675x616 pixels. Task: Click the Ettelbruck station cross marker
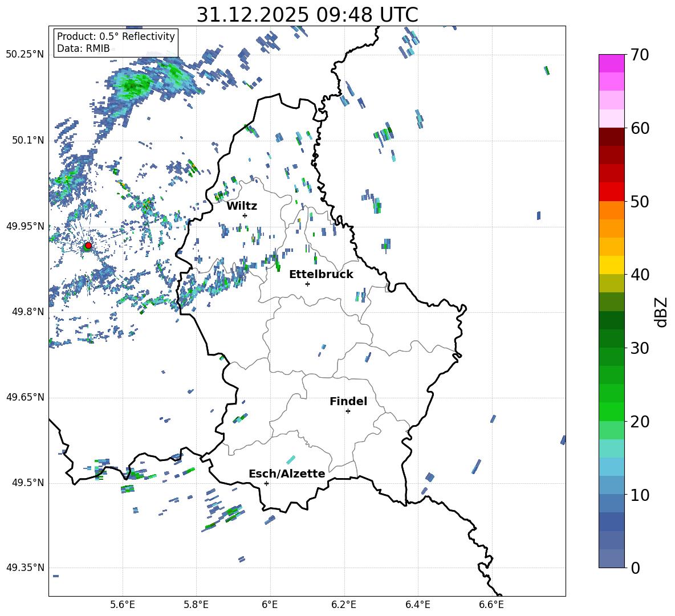point(307,284)
